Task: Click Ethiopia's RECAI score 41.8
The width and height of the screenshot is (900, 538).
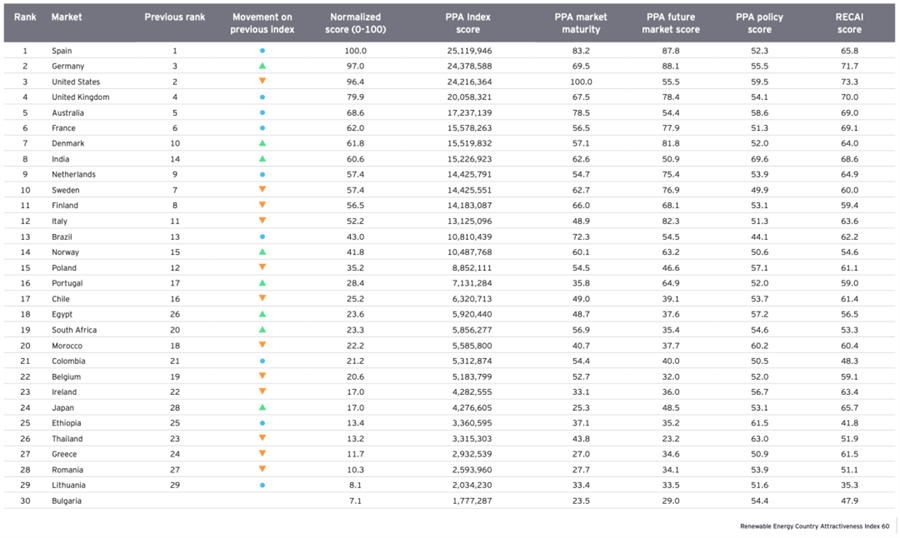Action: 849,423
